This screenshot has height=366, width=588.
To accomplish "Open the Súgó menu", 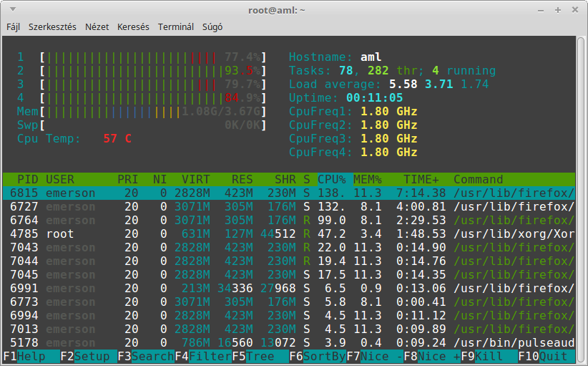I will click(x=212, y=27).
